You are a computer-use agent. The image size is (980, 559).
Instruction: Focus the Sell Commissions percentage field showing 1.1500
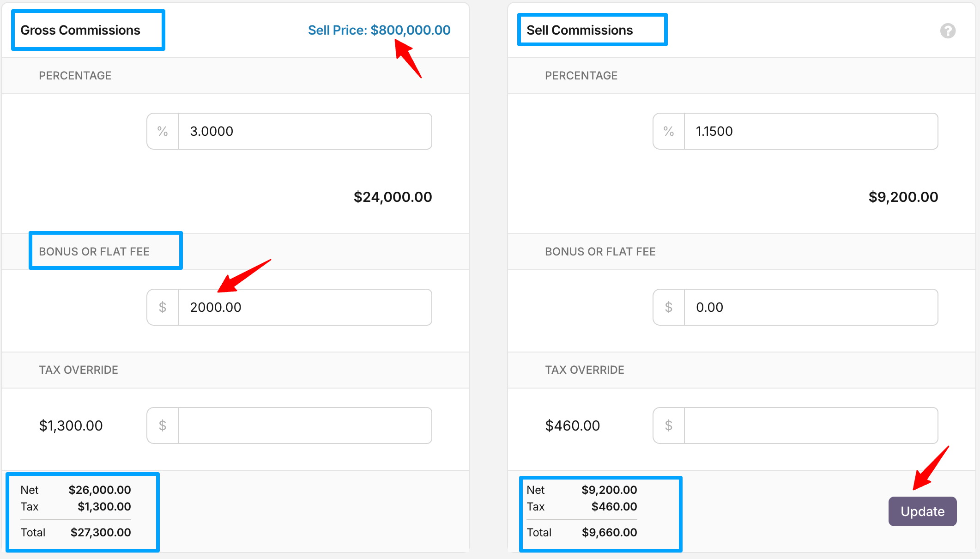pyautogui.click(x=811, y=131)
